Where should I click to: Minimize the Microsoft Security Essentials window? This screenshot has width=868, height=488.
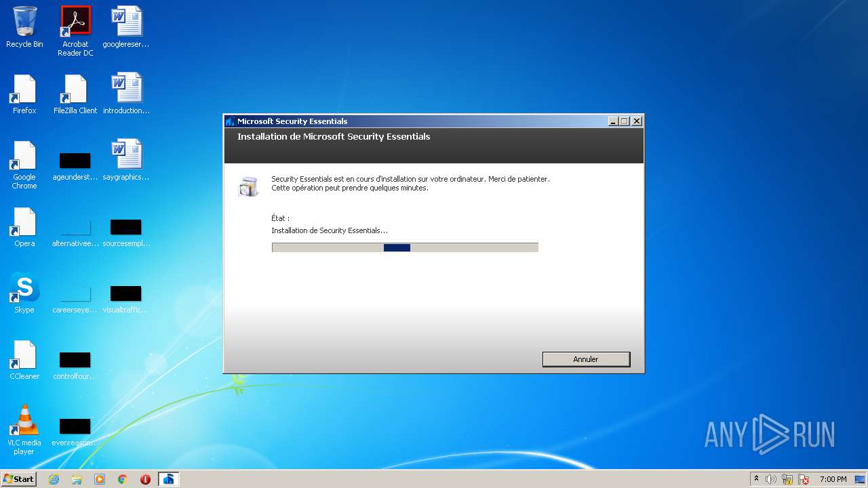tap(613, 121)
